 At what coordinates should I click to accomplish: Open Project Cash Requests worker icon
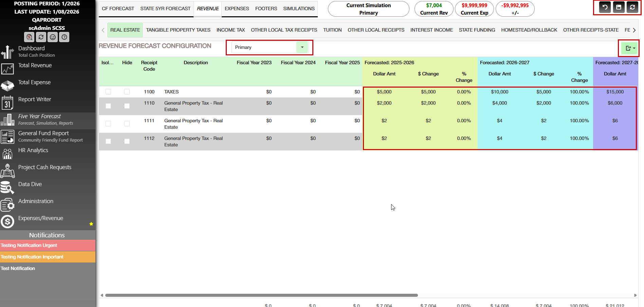(7, 170)
